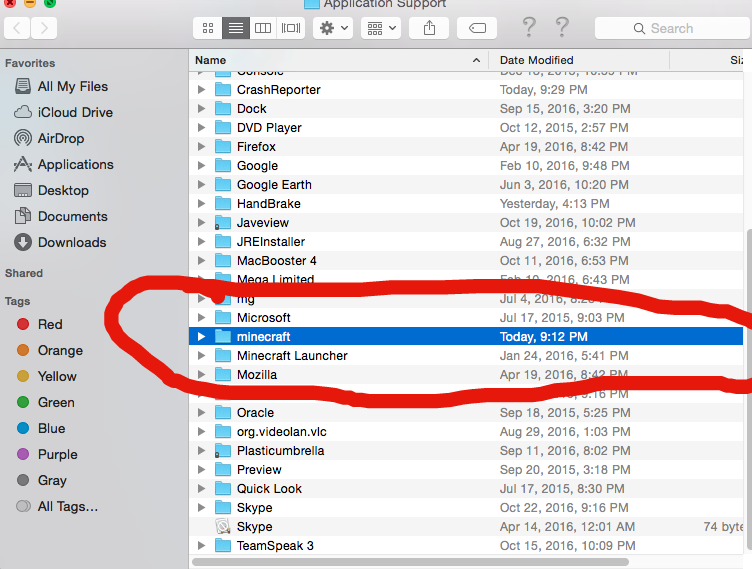Click the Today, 9:12 PM date cell

[x=543, y=336]
